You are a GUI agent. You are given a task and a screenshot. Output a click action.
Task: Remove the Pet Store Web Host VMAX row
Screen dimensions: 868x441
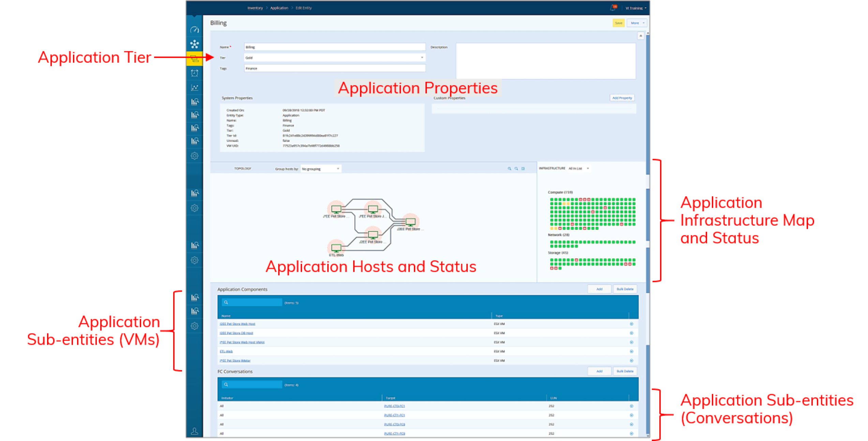tap(631, 342)
